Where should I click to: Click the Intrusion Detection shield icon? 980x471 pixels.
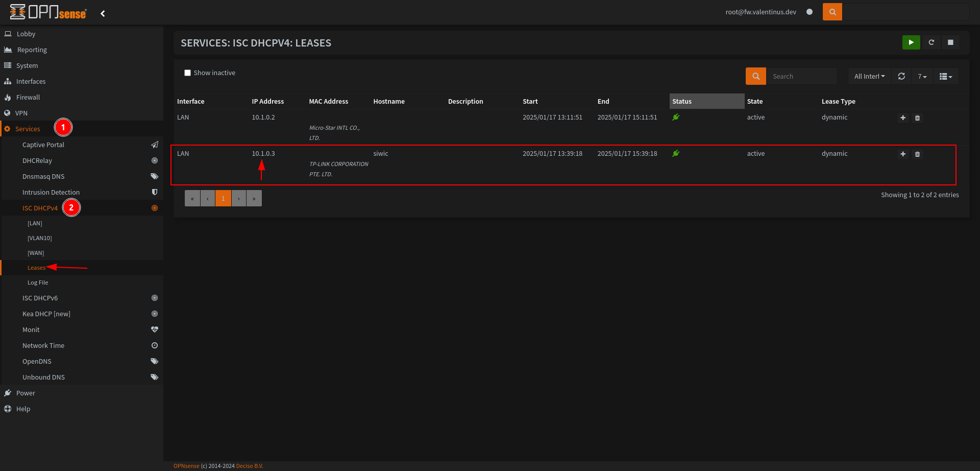click(x=155, y=192)
